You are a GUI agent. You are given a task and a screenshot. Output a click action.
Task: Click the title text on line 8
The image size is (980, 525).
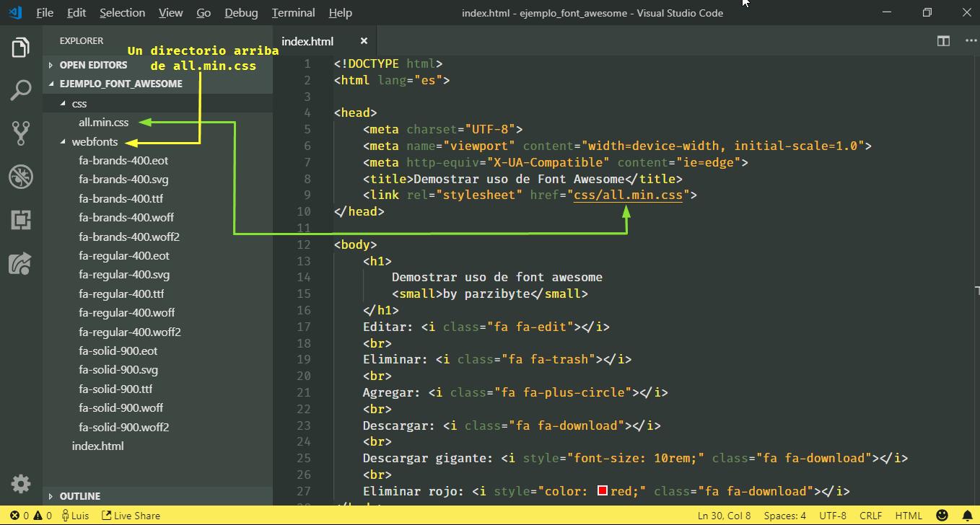tap(519, 179)
